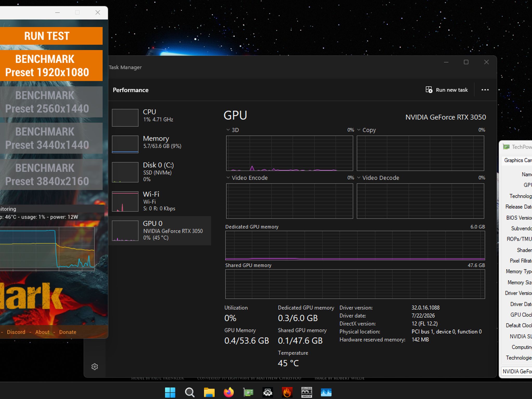Minimize the FurMark benchmark window

click(57, 12)
